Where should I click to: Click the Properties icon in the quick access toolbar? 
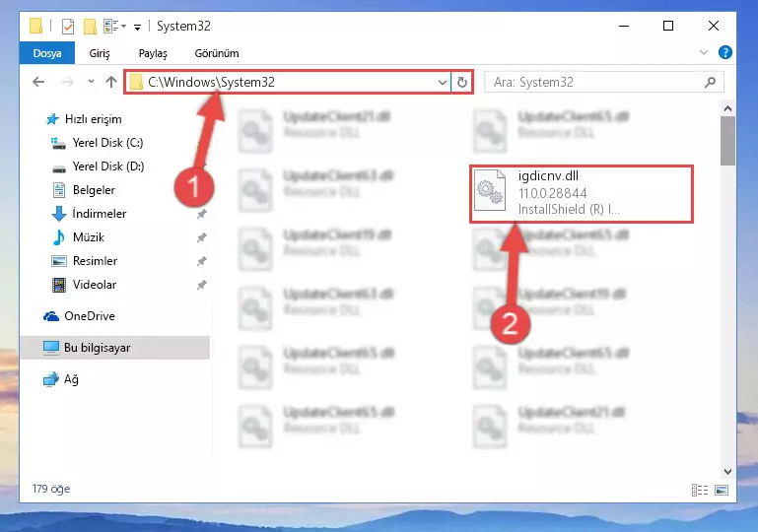[x=68, y=26]
